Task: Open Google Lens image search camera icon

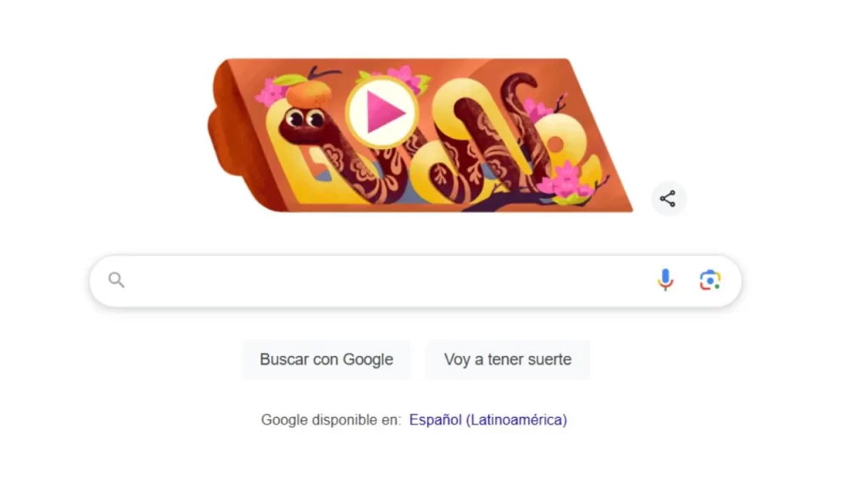Action: pos(709,280)
